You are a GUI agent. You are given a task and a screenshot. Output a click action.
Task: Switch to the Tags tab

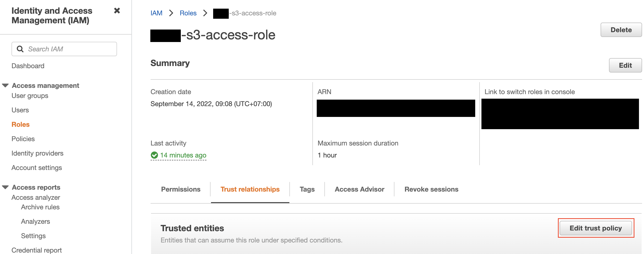coord(307,189)
